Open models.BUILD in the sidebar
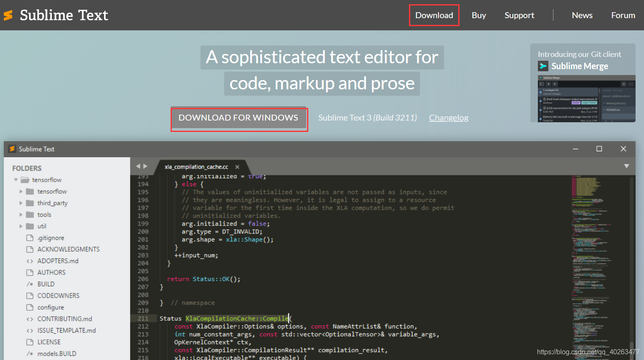 pos(57,354)
